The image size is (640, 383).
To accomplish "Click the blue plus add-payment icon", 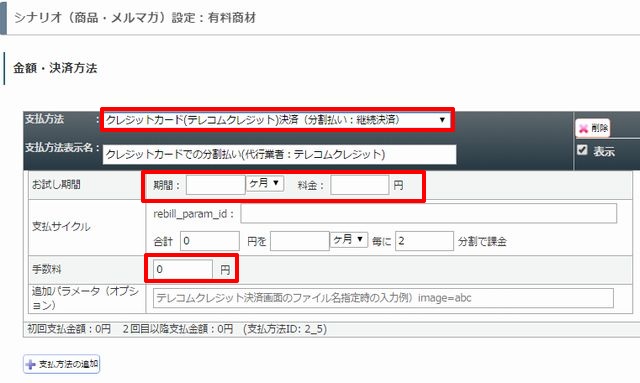I will 31,364.
